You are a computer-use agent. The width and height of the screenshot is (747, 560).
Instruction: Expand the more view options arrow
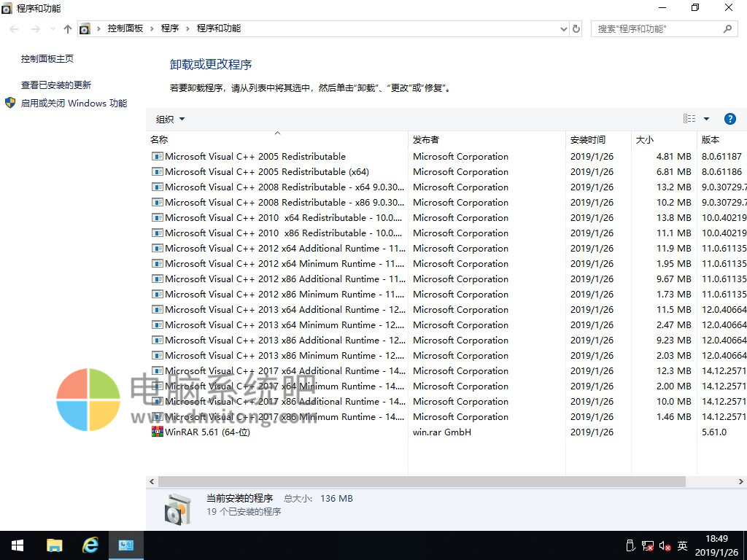pyautogui.click(x=706, y=119)
